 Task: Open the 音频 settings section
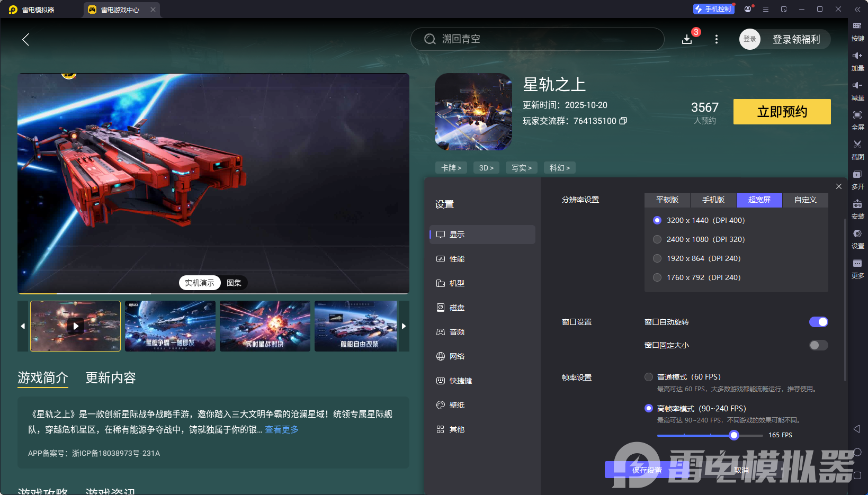482,332
